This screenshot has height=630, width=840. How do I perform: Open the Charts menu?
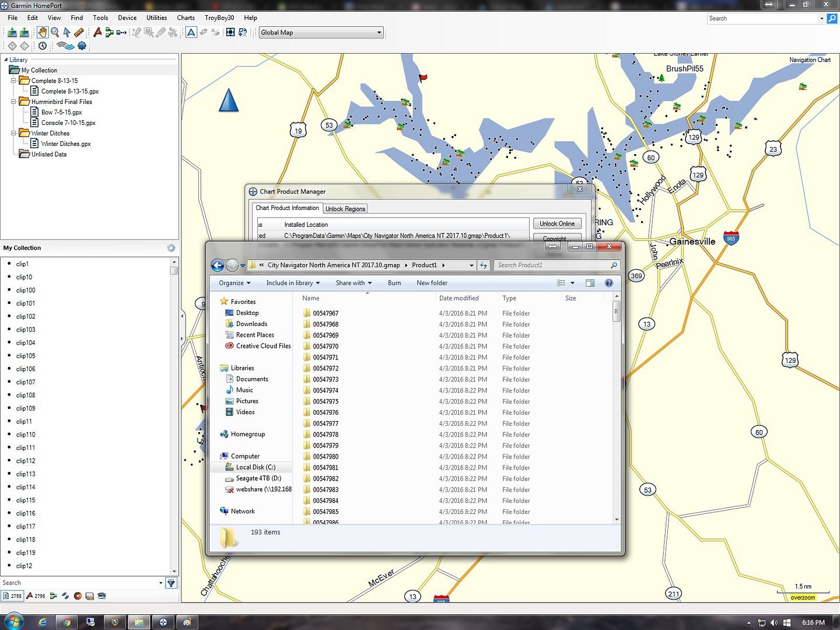point(185,18)
